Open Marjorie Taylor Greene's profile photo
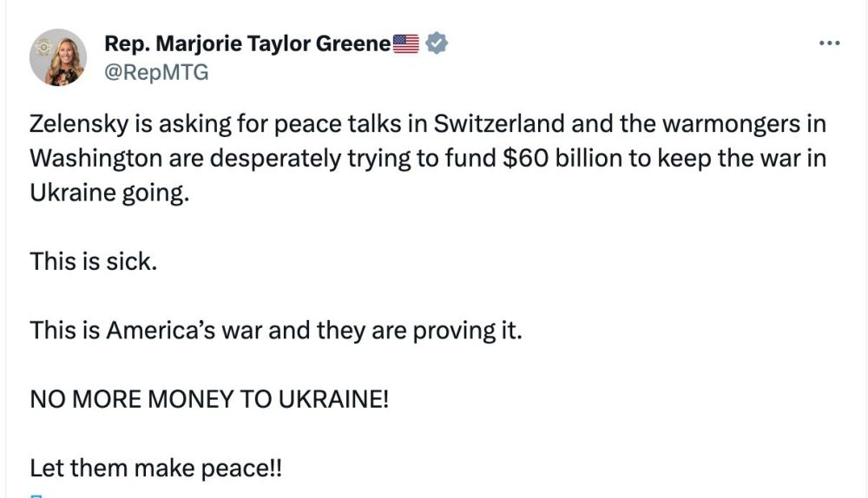This screenshot has height=498, width=868. tap(58, 57)
